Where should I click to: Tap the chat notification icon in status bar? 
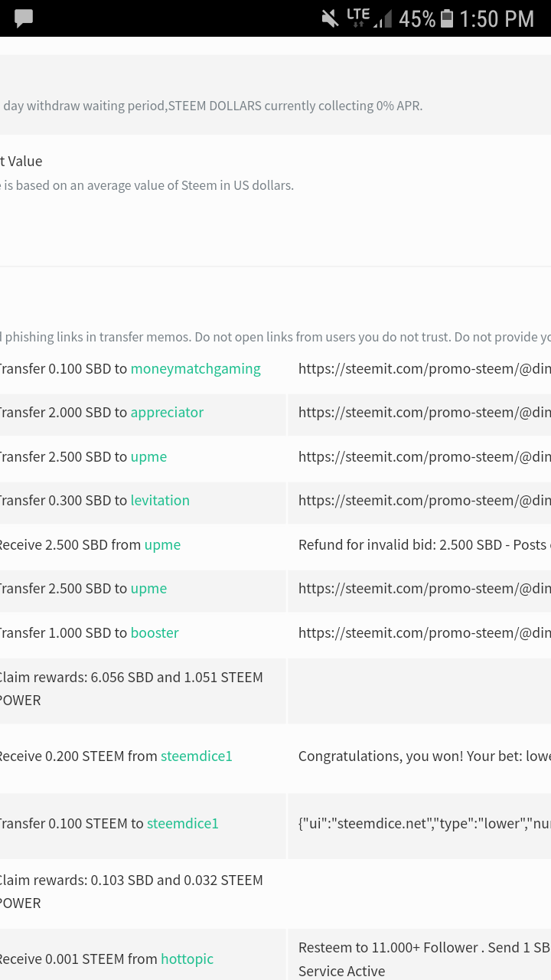click(x=24, y=18)
